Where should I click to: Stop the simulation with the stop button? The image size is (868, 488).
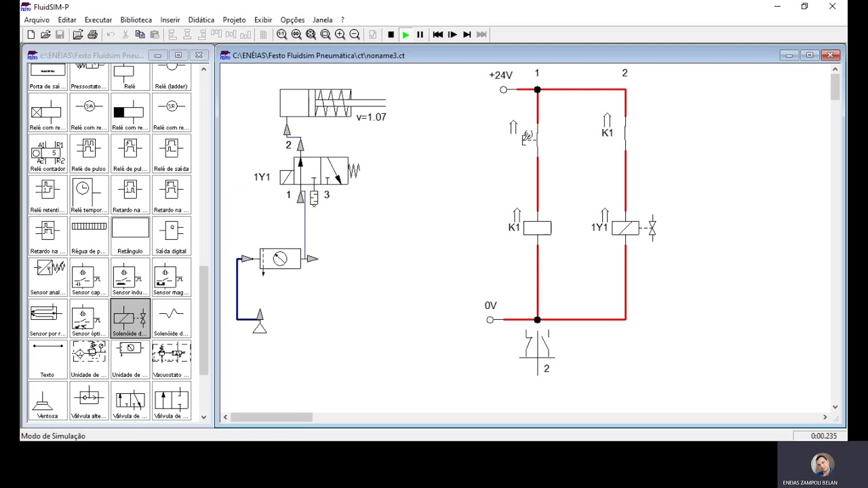(391, 35)
